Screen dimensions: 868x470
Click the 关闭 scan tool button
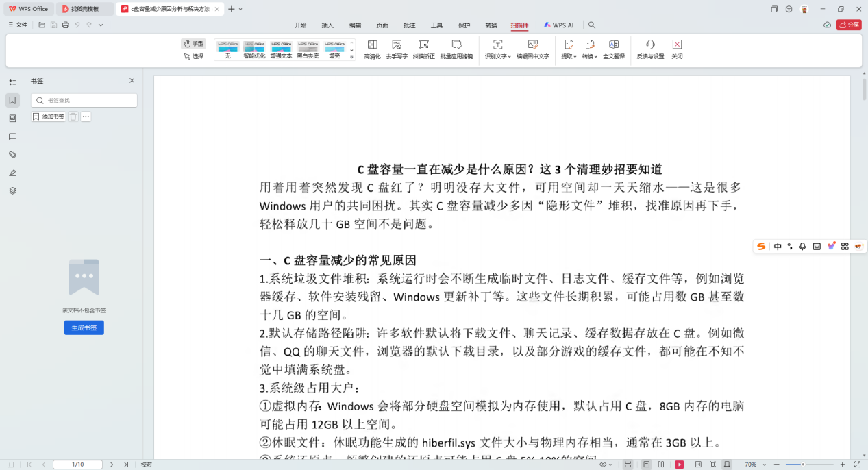tap(677, 49)
